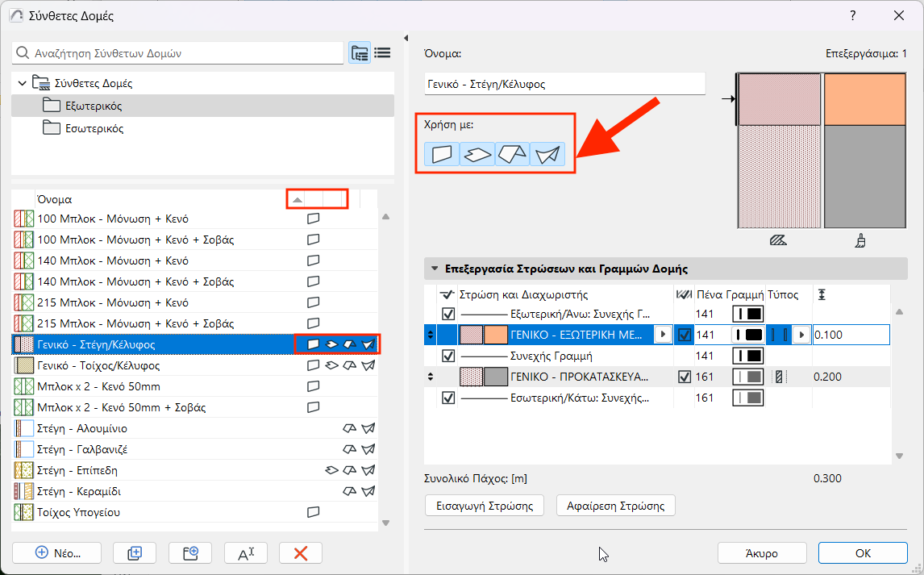Open pen popup for selected 0.100 skin
Image resolution: width=924 pixels, height=575 pixels.
point(747,335)
